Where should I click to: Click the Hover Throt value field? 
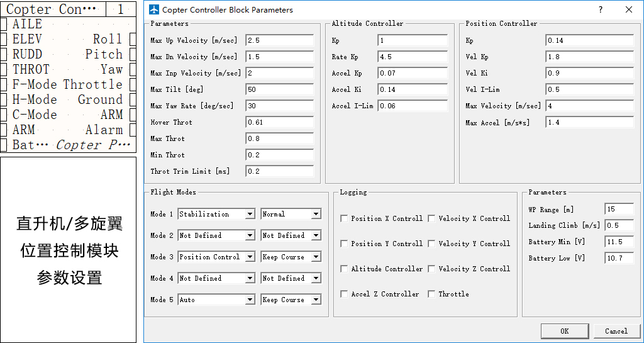(x=279, y=122)
